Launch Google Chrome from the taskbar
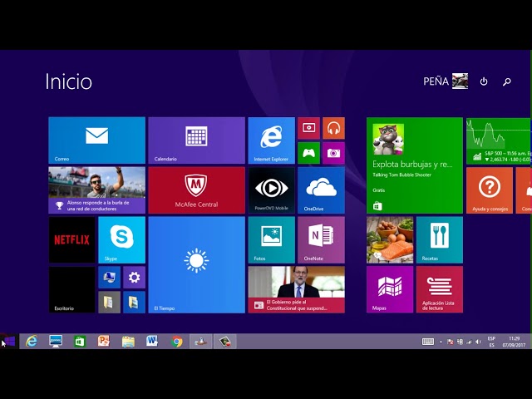This screenshot has height=399, width=532. click(x=176, y=341)
